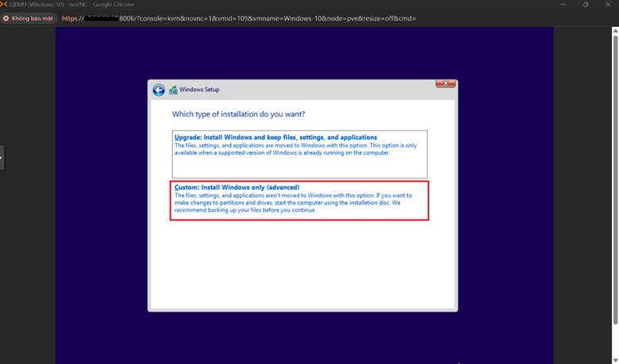Close the Chrome noVNC window
619x364 pixels.
click(608, 5)
